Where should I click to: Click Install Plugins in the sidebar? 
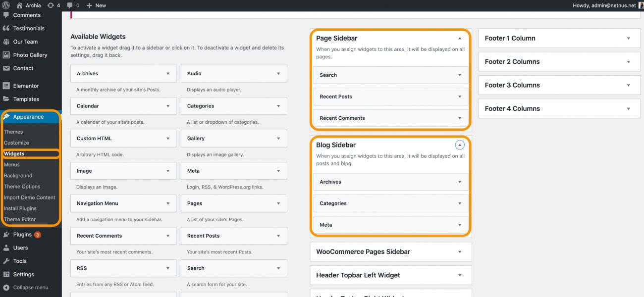tap(20, 208)
